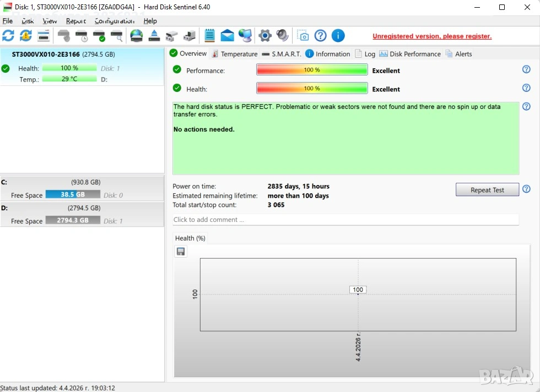Open the Temperature tab

point(235,54)
